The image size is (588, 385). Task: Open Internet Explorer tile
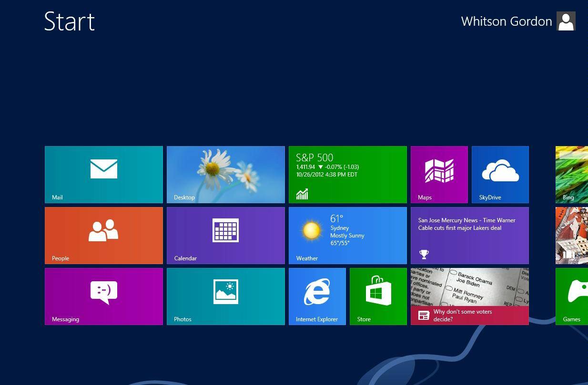pyautogui.click(x=317, y=296)
